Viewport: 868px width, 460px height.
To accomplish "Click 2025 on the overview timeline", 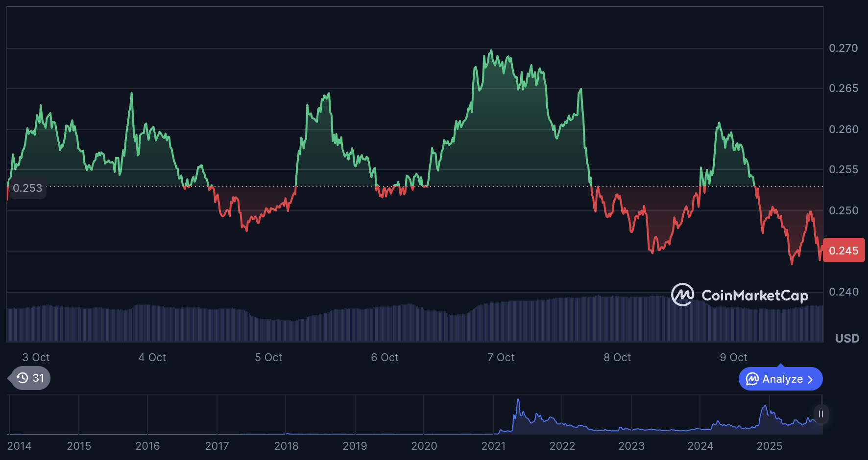I will click(769, 446).
